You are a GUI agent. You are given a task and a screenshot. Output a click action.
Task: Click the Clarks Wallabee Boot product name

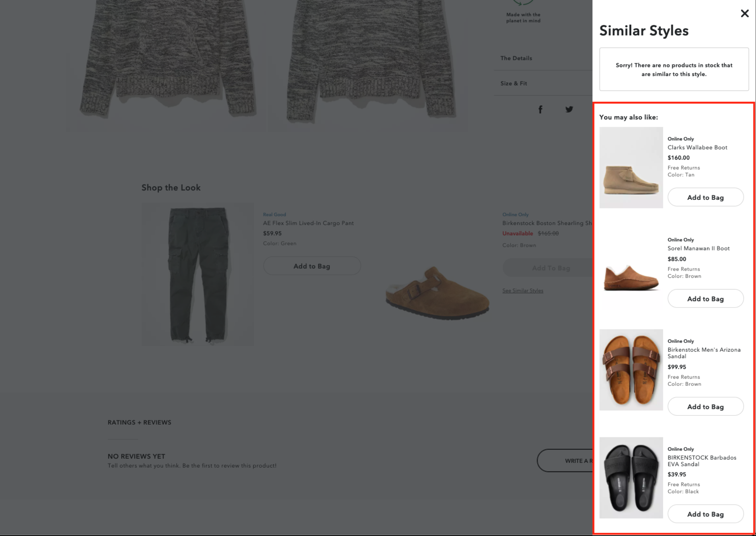click(697, 148)
